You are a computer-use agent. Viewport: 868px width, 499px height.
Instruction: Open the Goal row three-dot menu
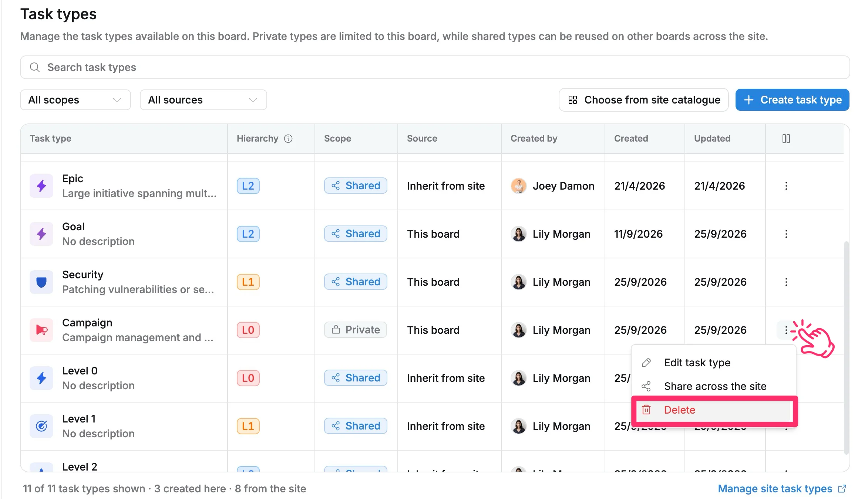pos(786,234)
